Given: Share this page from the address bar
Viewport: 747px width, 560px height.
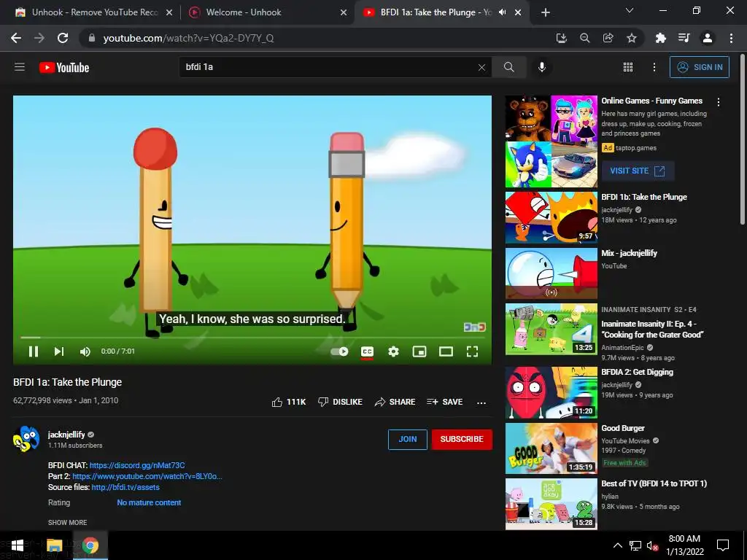Looking at the screenshot, I should click(x=608, y=38).
